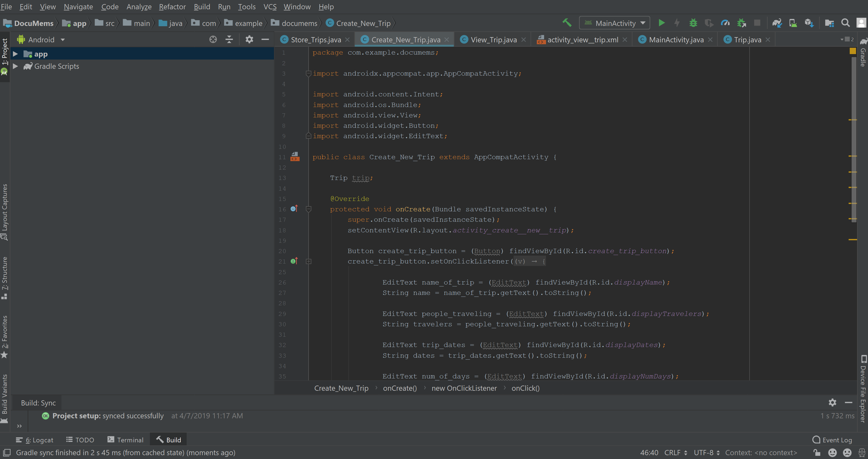Image resolution: width=868 pixels, height=459 pixels.
Task: Click the Make Project hammer icon
Action: (567, 23)
